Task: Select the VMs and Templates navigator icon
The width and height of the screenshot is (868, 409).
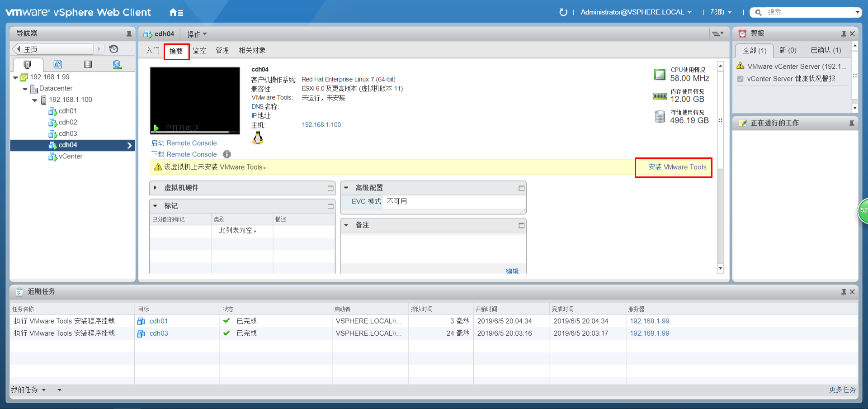Action: [58, 64]
